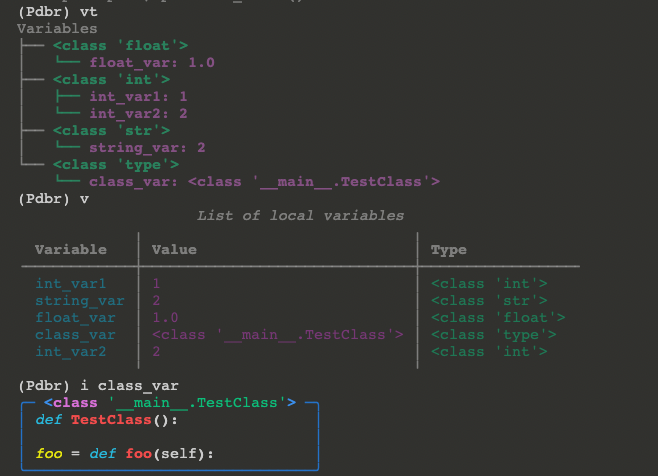Click the <class 'str'> node in the variables tree

pos(112,131)
